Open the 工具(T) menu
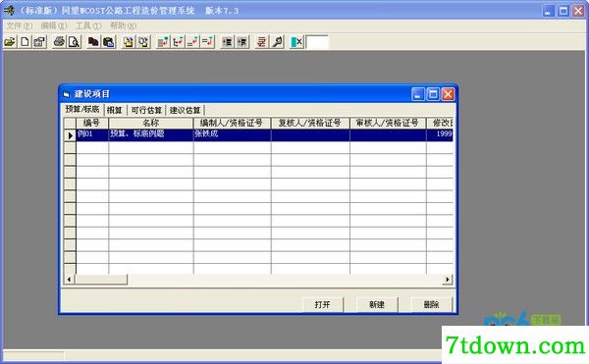 [88, 26]
